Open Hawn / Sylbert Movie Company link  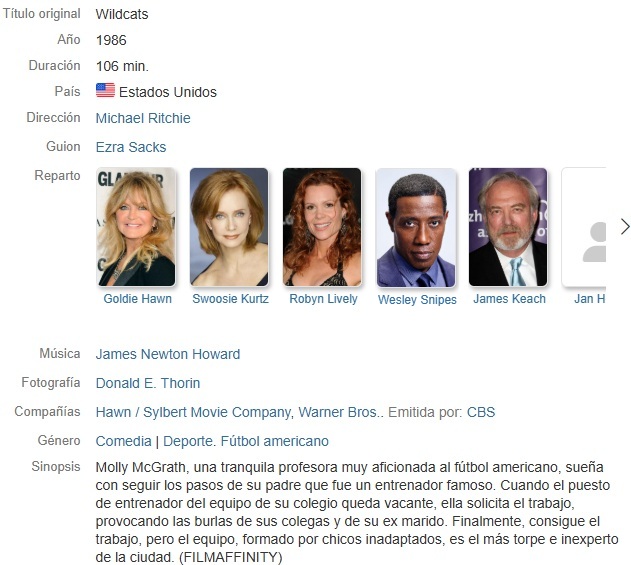pyautogui.click(x=193, y=412)
